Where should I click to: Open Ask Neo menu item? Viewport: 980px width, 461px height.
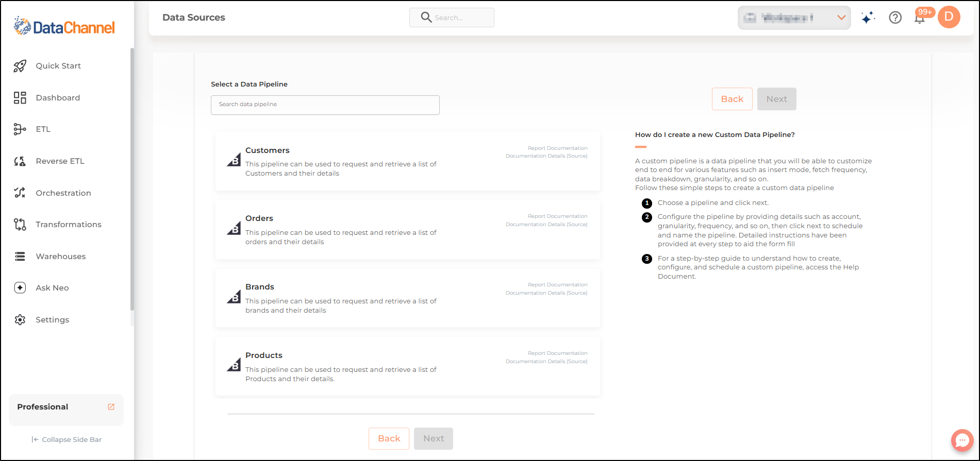tap(52, 288)
